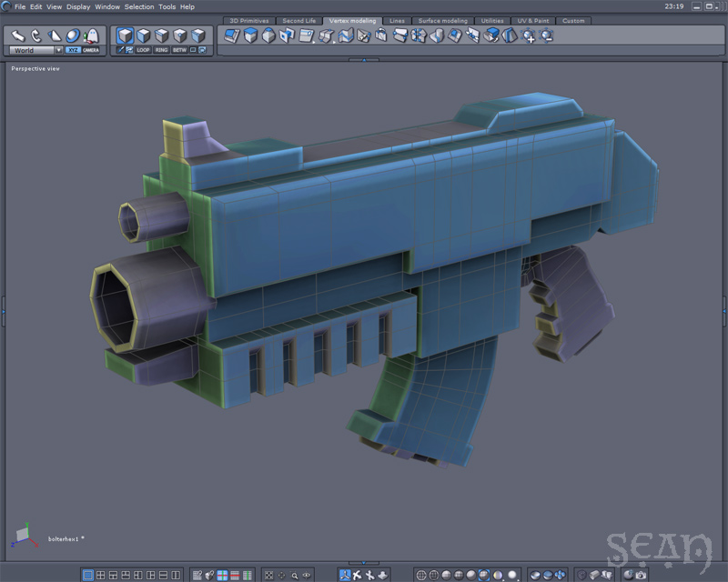
Task: Collapse the top tool panel arrow
Action: point(364,60)
